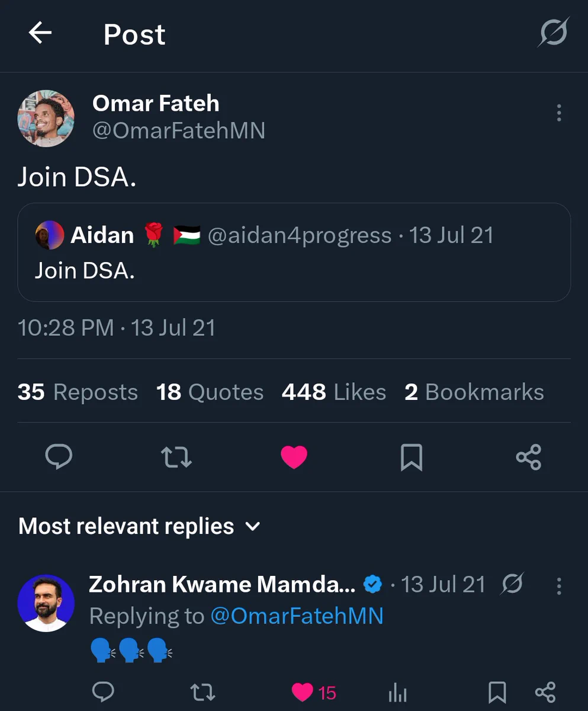Open the reply bubble on main post

(x=59, y=457)
